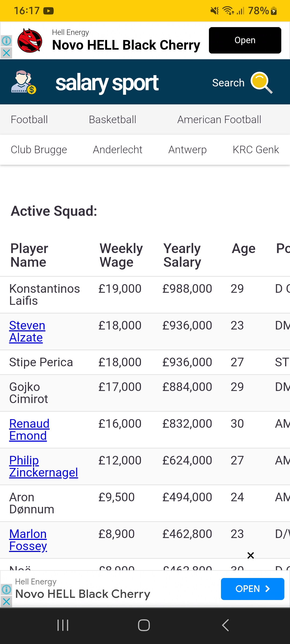Screen dimensions: 290x644
Task: Open the recent apps icon
Action: (x=63, y=625)
